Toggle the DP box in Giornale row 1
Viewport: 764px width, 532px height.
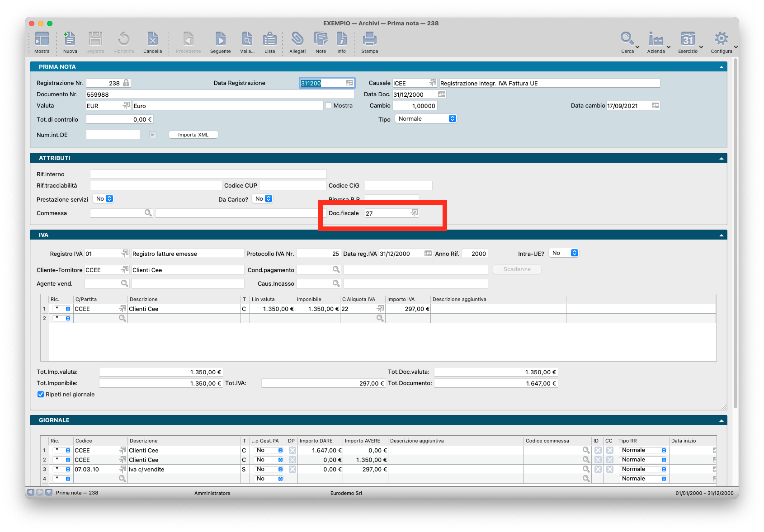click(x=292, y=450)
